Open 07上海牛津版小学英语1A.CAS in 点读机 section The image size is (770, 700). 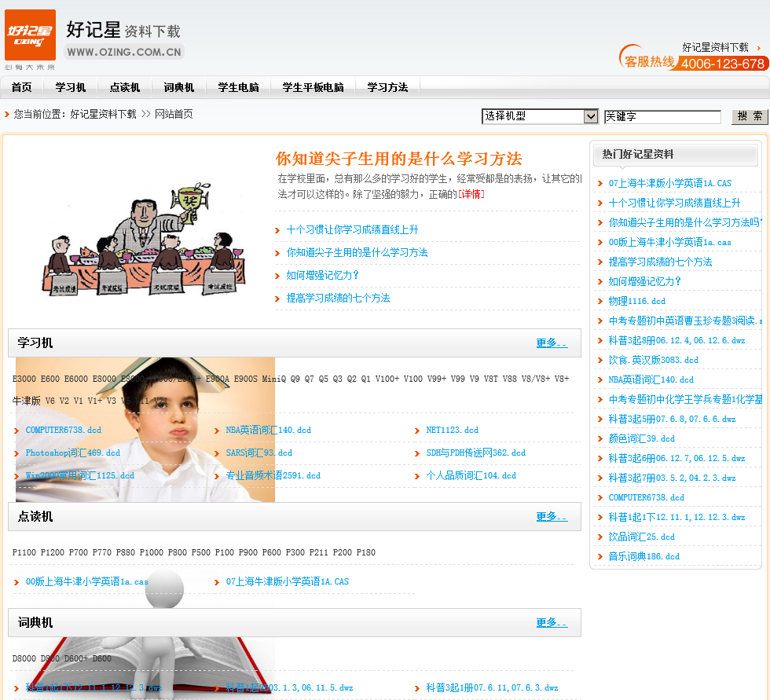point(288,581)
